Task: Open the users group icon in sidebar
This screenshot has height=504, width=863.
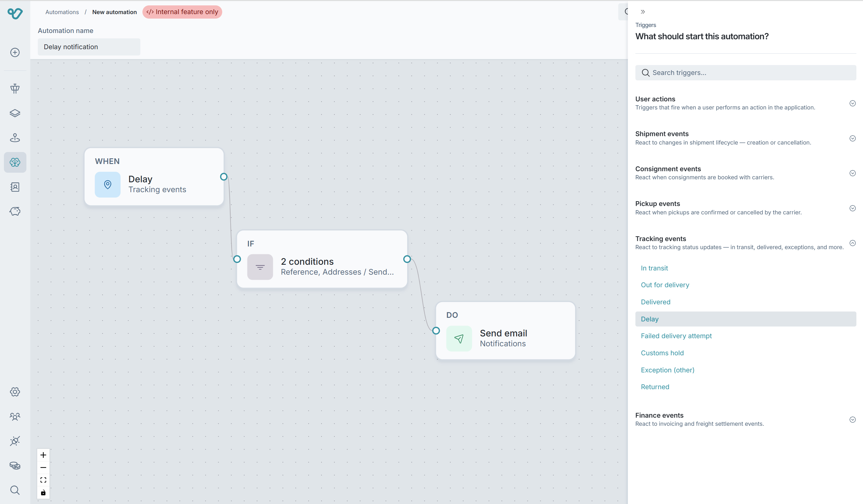Action: coord(15,416)
